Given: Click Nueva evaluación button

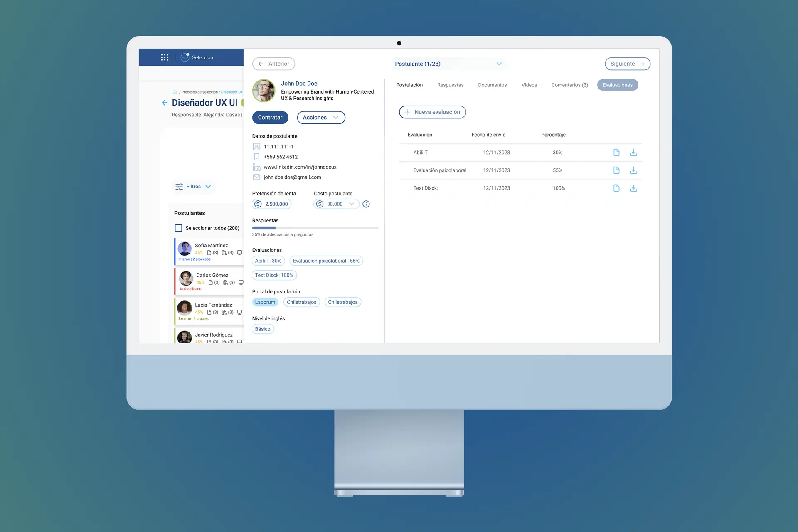Looking at the screenshot, I should (432, 112).
